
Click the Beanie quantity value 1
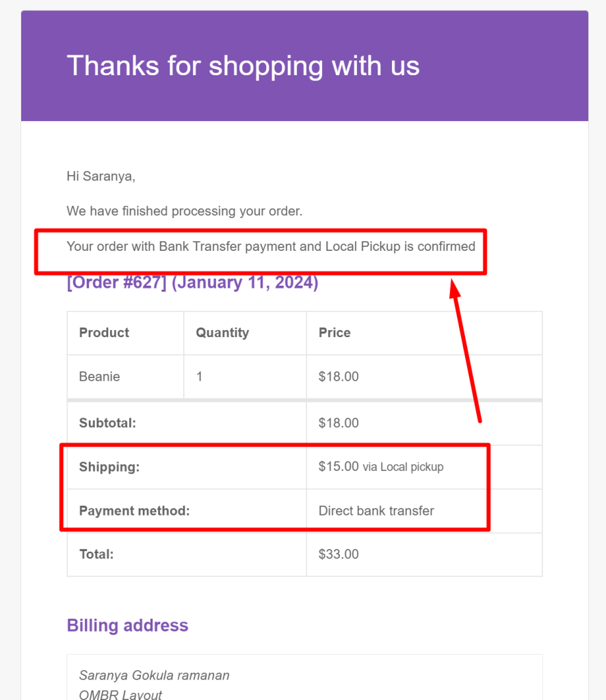(199, 377)
